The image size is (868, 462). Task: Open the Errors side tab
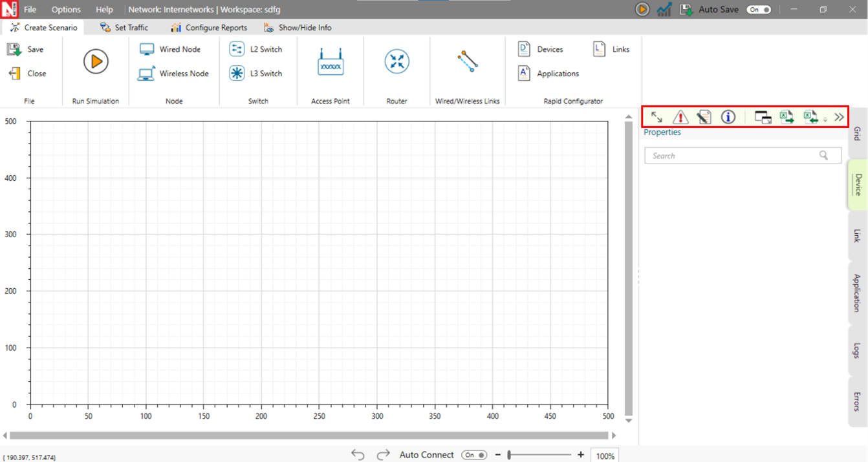(857, 401)
